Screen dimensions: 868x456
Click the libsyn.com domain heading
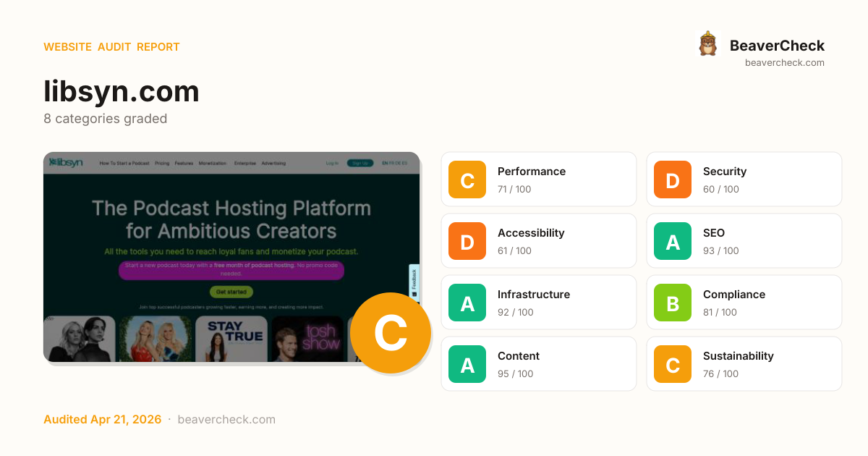point(122,92)
